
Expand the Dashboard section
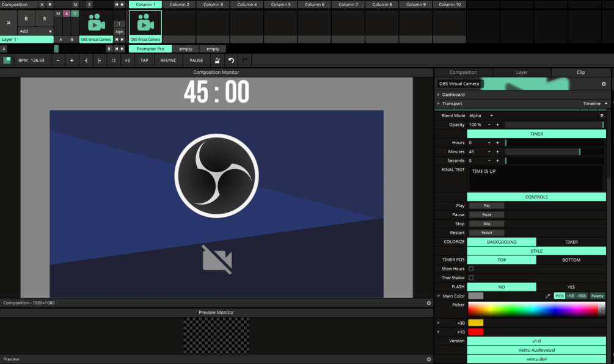point(438,94)
